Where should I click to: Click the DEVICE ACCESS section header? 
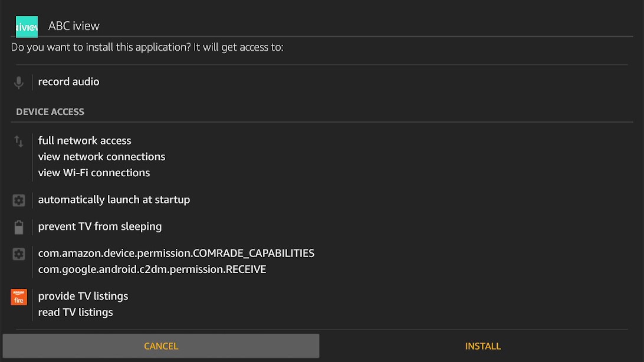pos(50,111)
